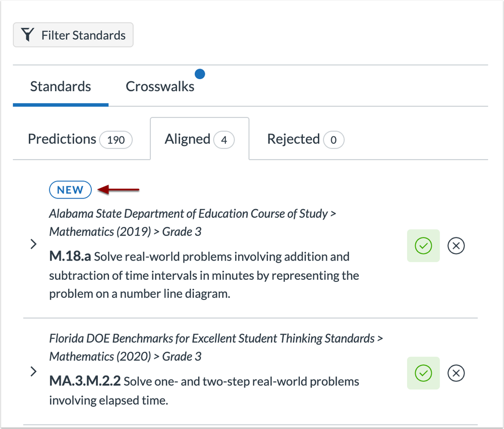Viewport: 504px width, 429px height.
Task: Expand the Florida MA.3.M.2.2 standard chevron
Action: [x=33, y=372]
